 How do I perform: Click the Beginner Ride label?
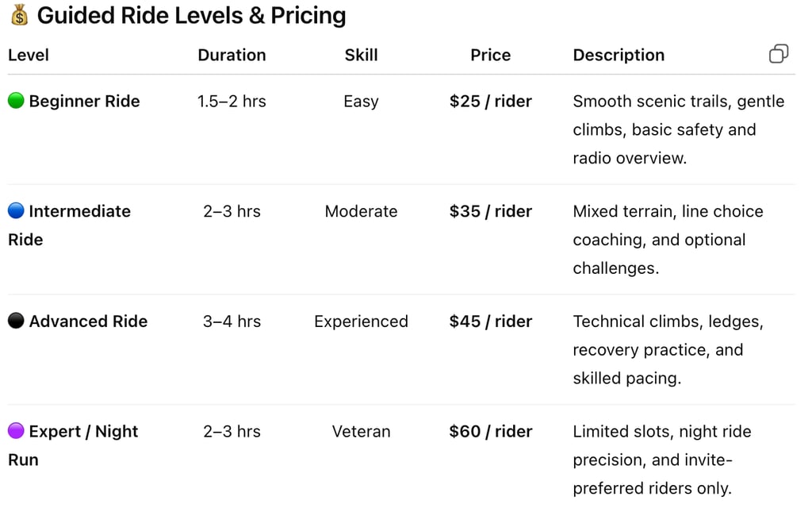(84, 101)
